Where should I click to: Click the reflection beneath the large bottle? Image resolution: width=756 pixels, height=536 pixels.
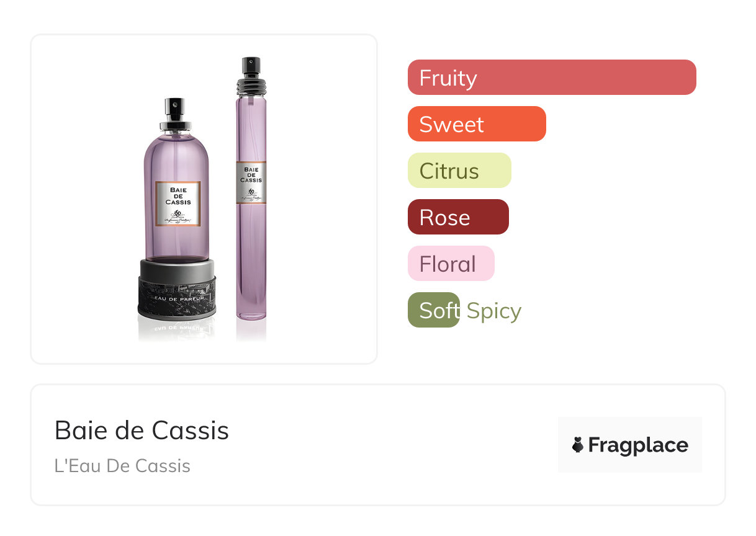176,330
